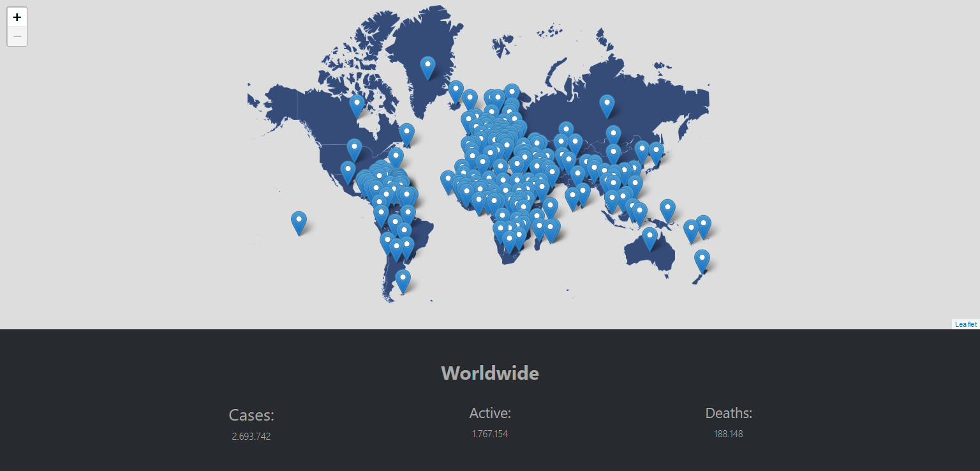Select the marker over Papua New Guinea
Image resolution: width=980 pixels, height=471 pixels.
[667, 211]
